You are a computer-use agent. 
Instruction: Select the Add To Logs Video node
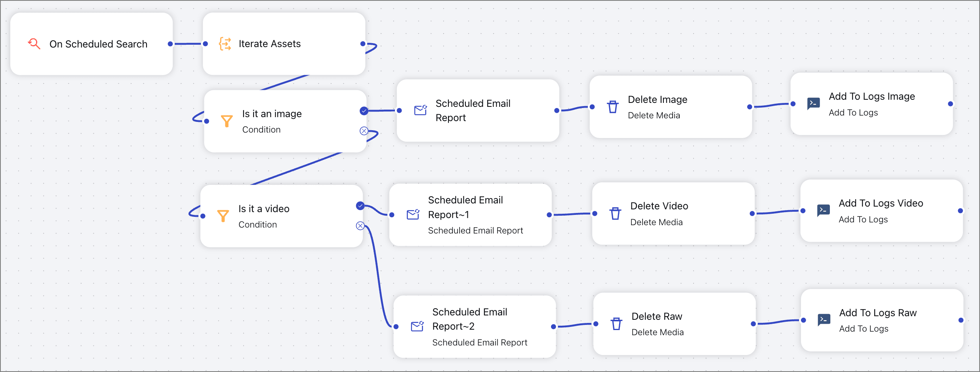coord(881,211)
